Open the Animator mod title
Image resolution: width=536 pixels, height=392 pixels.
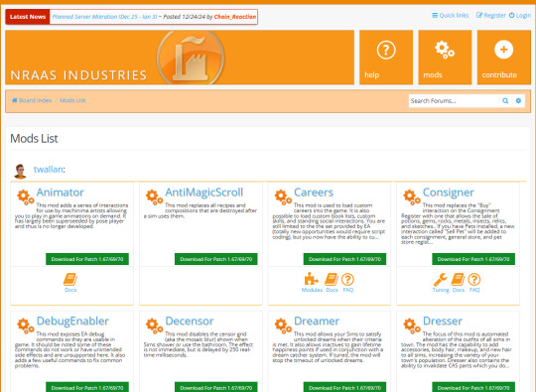[x=61, y=193]
